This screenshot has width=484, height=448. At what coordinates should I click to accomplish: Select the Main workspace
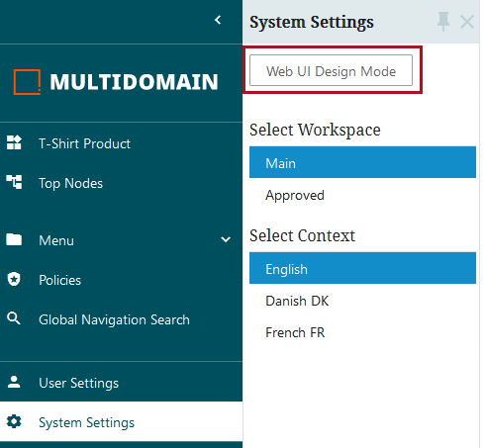point(362,162)
